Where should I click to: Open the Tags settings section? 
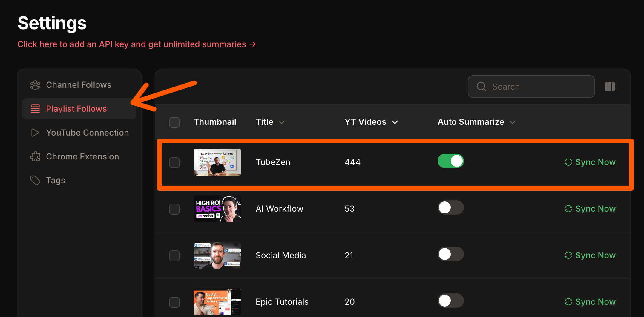click(79, 181)
